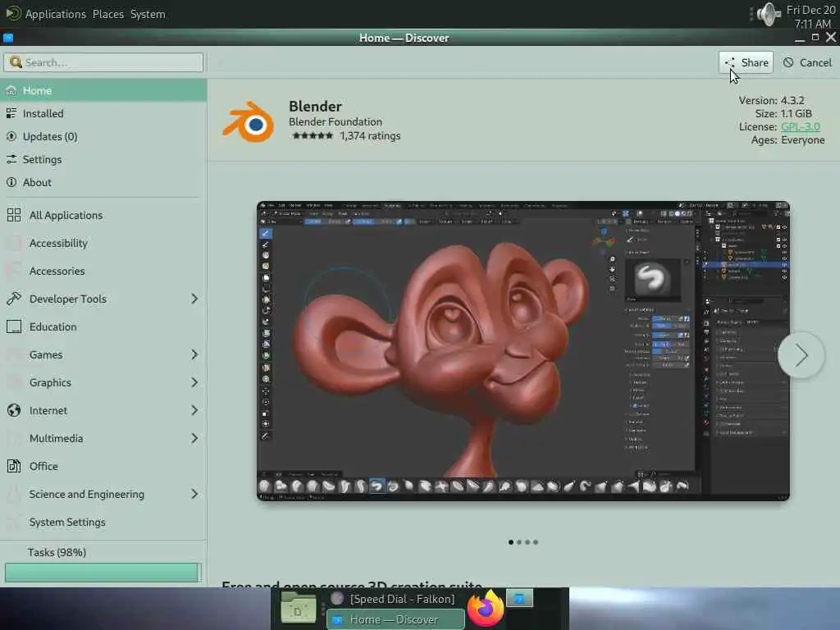Expand the Games category arrow

click(x=194, y=354)
